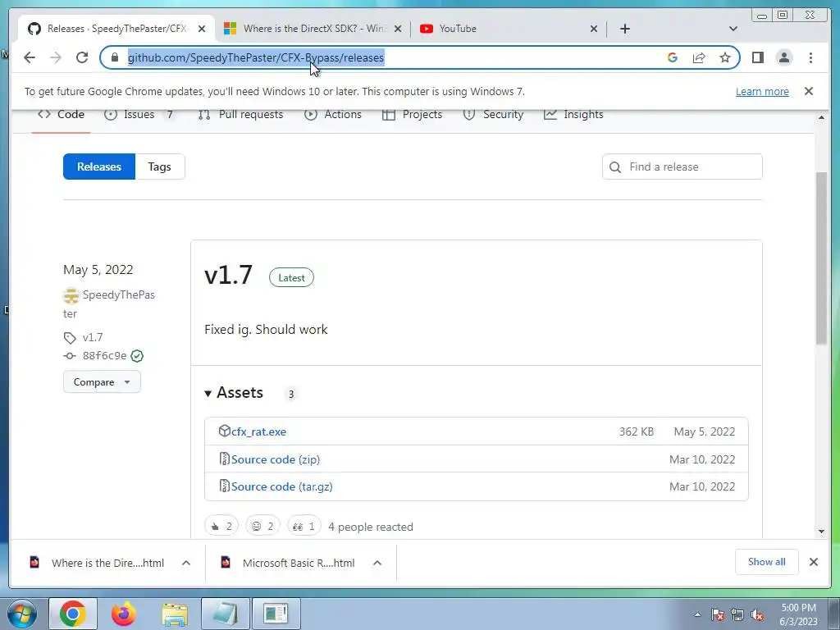The height and width of the screenshot is (630, 840).
Task: Click the taskbar clock showing 5:00 PM
Action: 798,614
